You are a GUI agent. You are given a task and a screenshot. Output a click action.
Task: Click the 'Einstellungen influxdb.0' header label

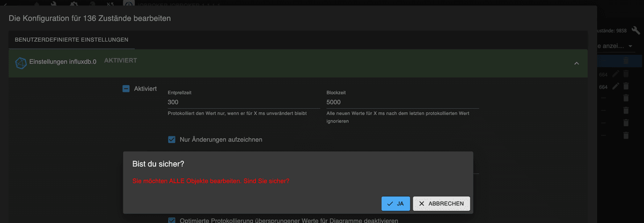coord(63,62)
